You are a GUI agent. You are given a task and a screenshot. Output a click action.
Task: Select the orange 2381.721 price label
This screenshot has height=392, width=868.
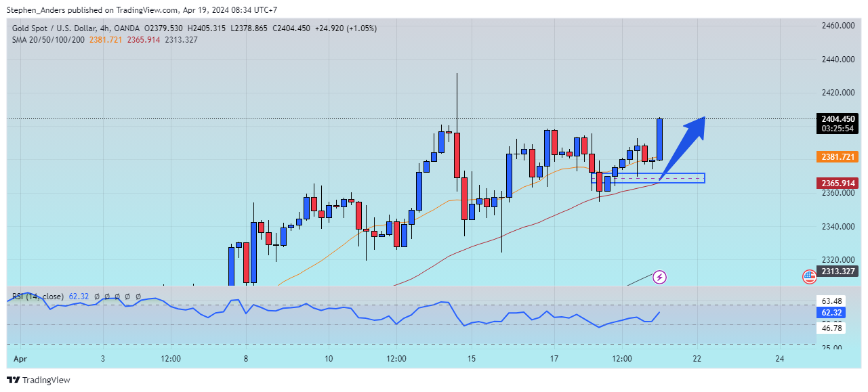pyautogui.click(x=838, y=156)
